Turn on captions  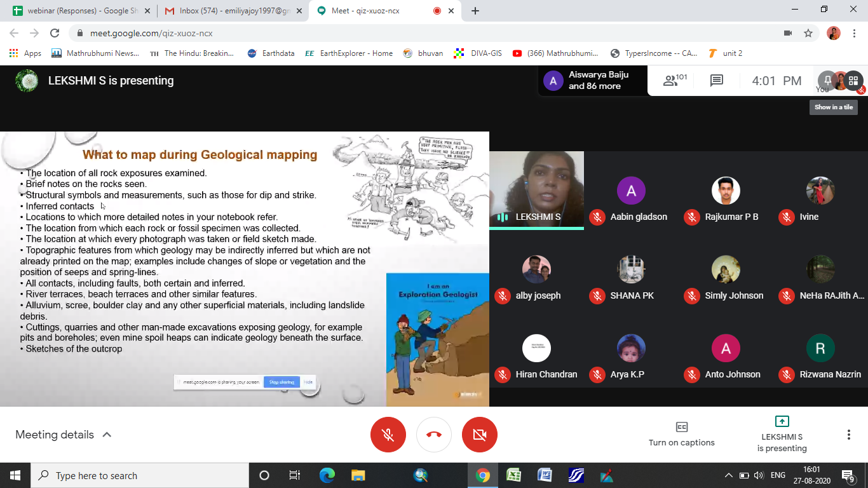click(x=681, y=434)
